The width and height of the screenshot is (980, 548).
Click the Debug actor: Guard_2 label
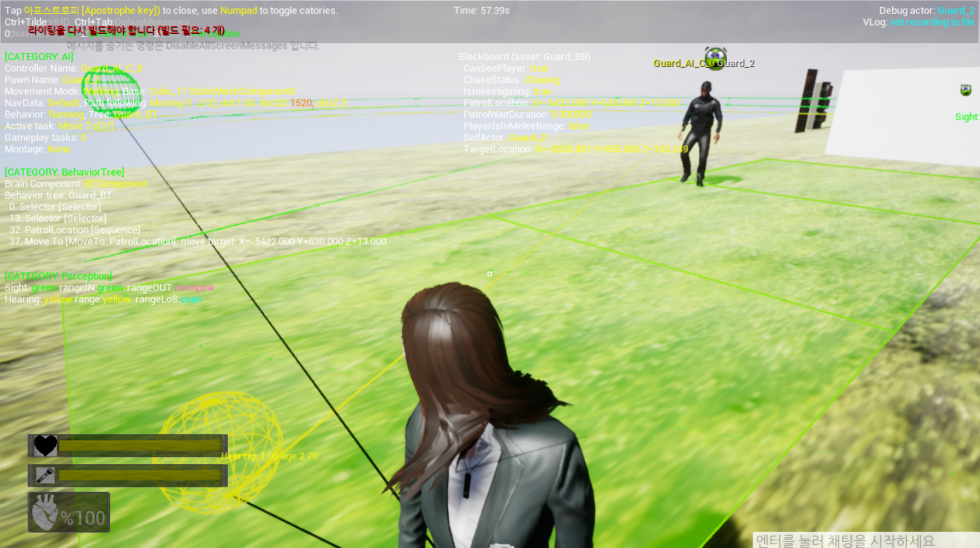[x=927, y=11]
